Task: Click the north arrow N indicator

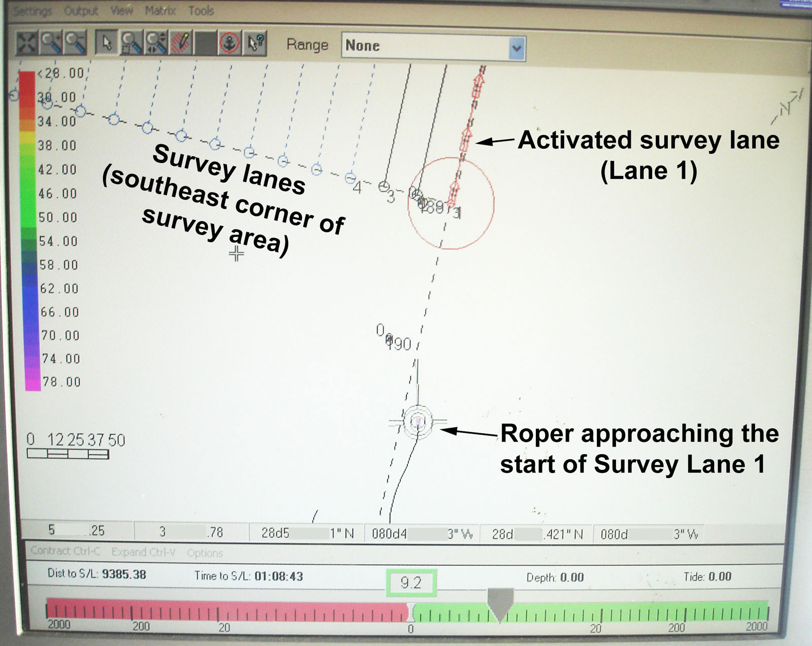Action: point(788,107)
